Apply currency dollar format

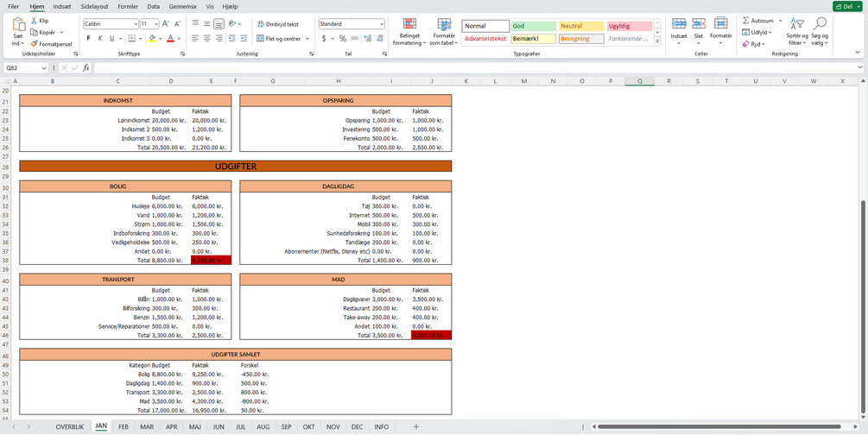pyautogui.click(x=324, y=38)
